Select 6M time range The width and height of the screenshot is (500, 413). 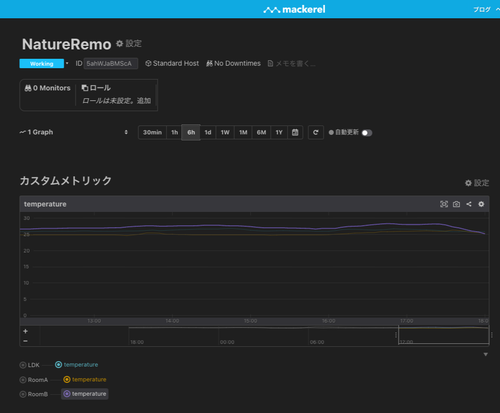(x=261, y=132)
